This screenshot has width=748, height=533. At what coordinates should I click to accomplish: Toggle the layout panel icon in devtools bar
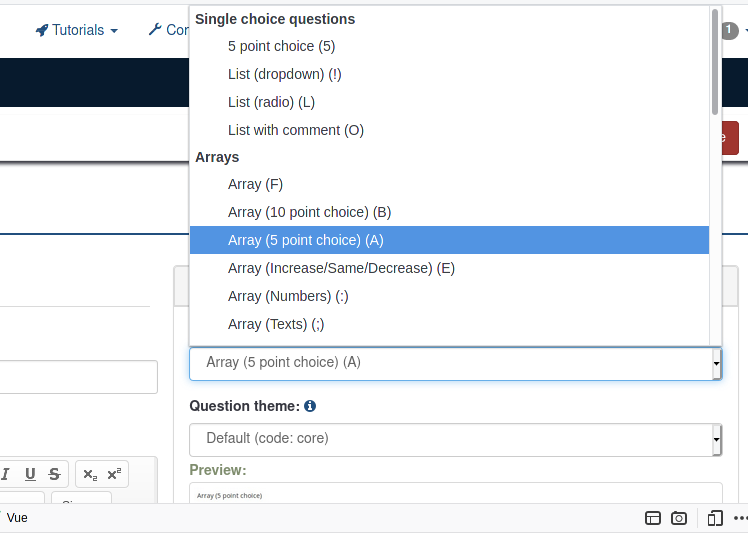(653, 518)
